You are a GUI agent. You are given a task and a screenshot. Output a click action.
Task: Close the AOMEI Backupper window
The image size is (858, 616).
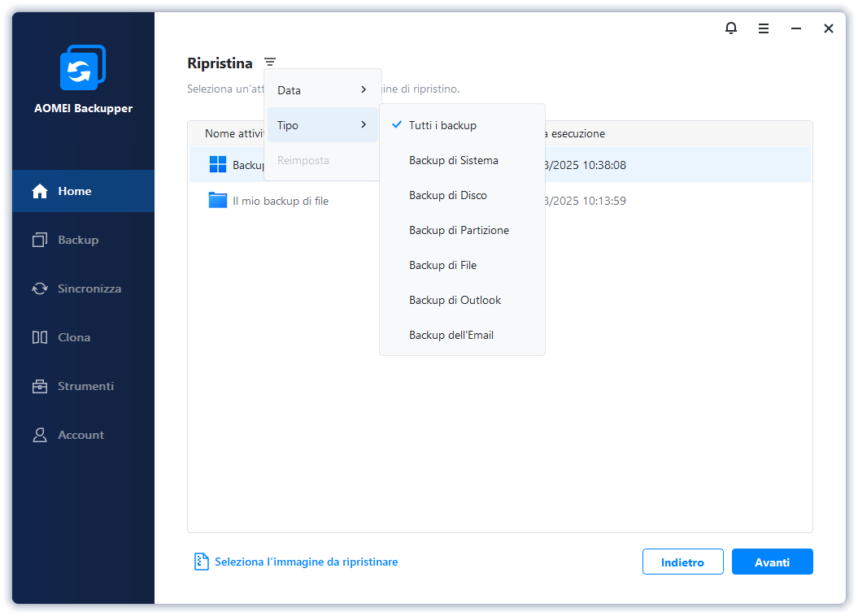coord(829,28)
